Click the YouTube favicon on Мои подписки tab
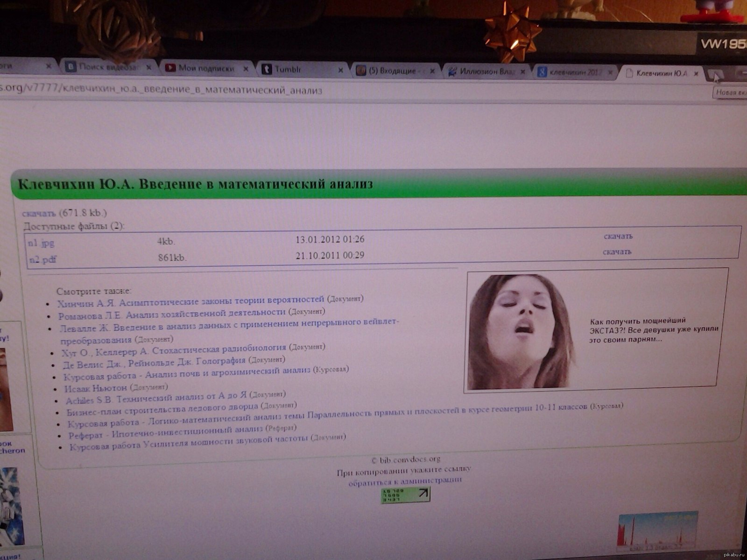The width and height of the screenshot is (747, 560). coord(170,68)
